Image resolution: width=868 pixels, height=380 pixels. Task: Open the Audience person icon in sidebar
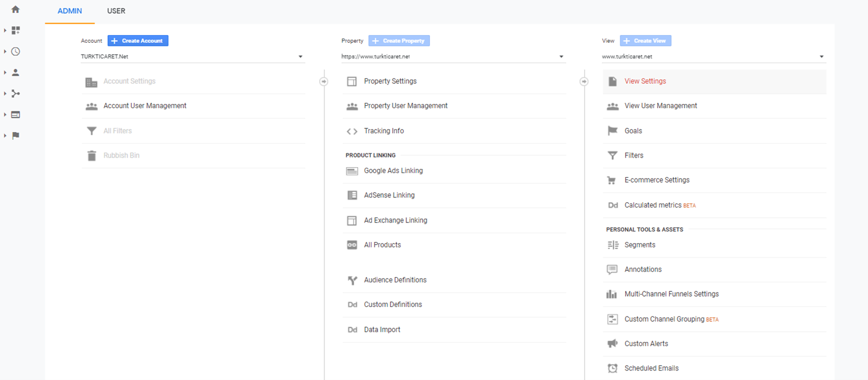[15, 73]
